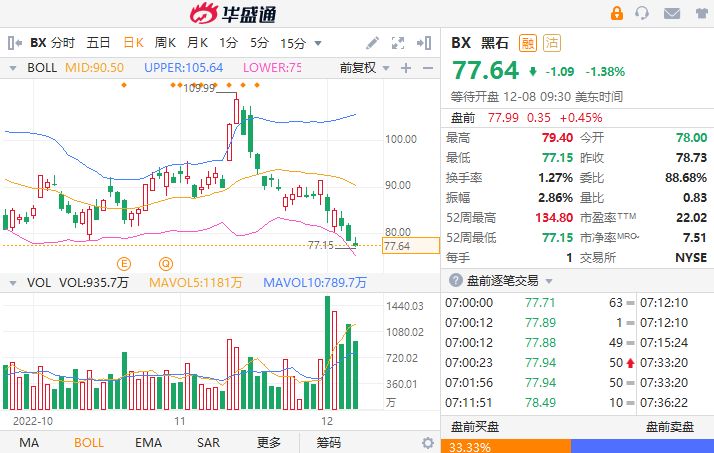Click help question mark icon
The image size is (714, 453).
(x=455, y=280)
